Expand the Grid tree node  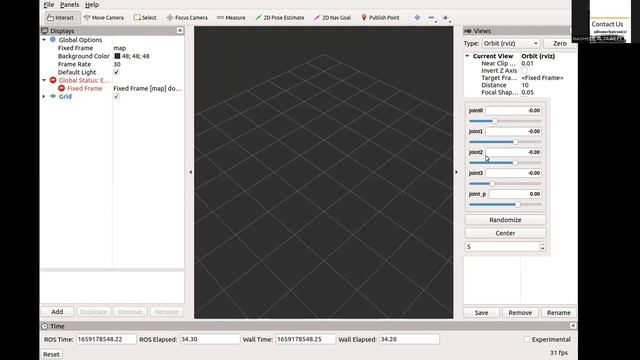point(44,96)
